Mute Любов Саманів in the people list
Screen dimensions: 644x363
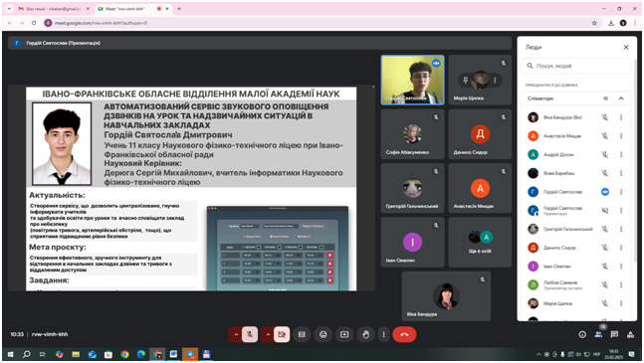605,284
